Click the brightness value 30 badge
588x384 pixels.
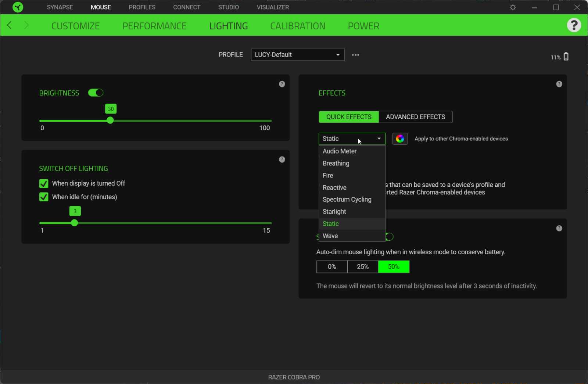111,109
